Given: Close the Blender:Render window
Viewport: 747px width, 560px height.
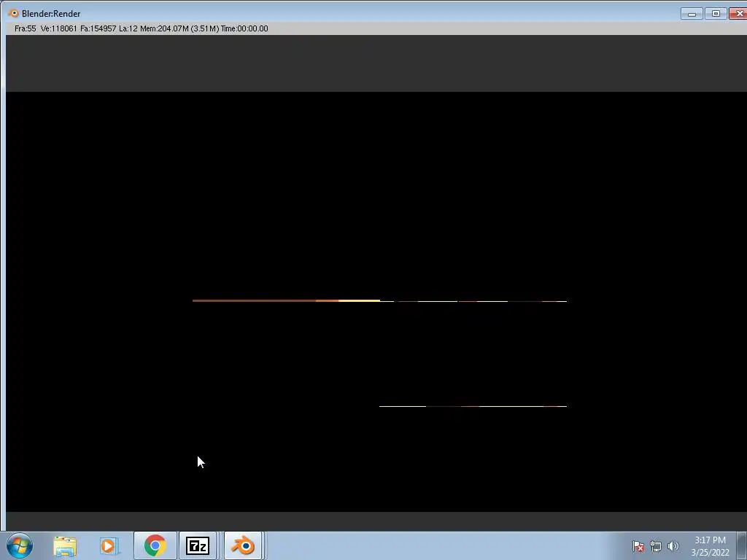Looking at the screenshot, I should pyautogui.click(x=738, y=13).
